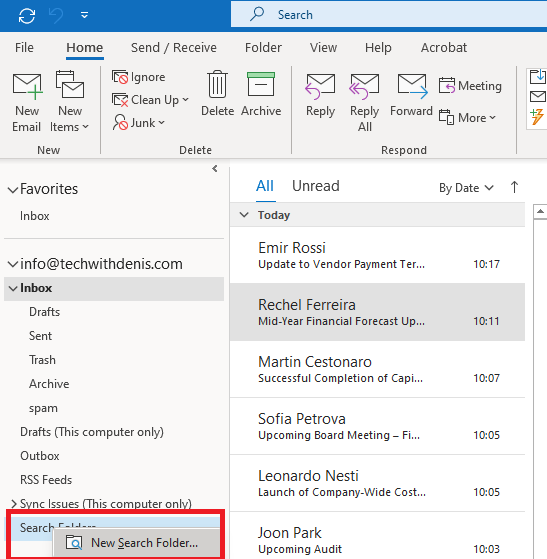
Task: Reverse sort order with the up arrow
Action: tap(514, 187)
